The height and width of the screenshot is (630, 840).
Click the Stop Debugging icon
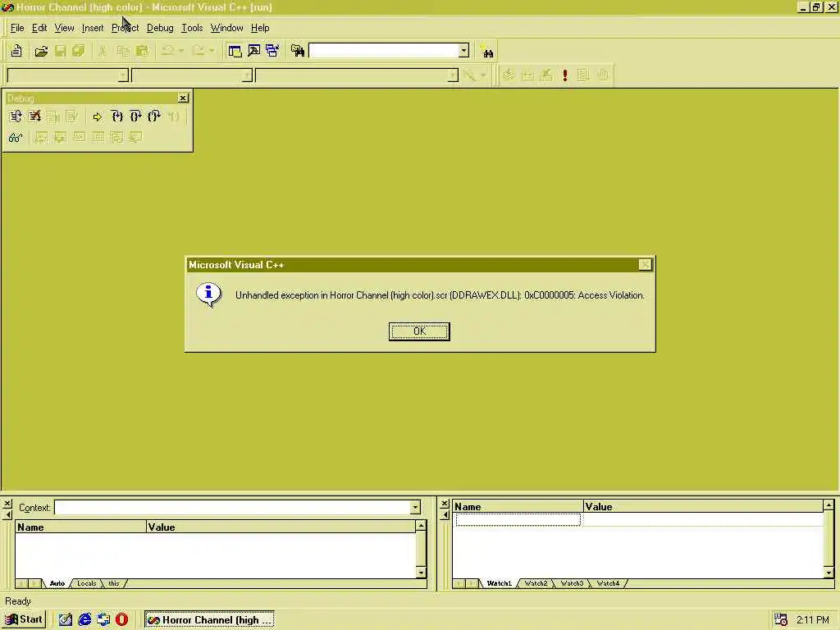[34, 116]
